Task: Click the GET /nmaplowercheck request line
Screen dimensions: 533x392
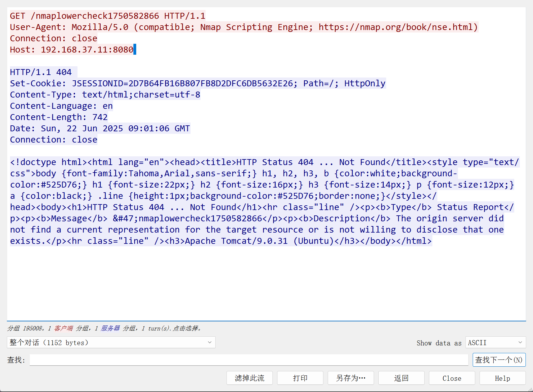Action: [x=107, y=16]
